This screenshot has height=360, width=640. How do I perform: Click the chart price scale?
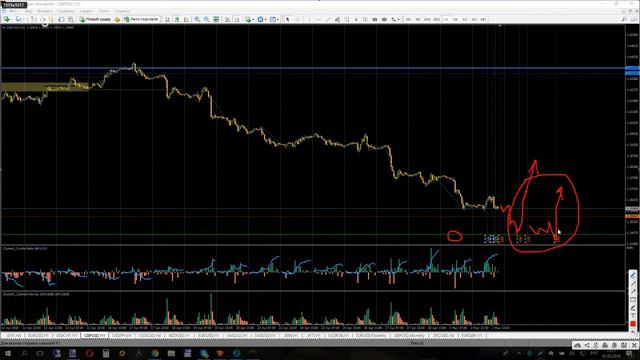632,135
